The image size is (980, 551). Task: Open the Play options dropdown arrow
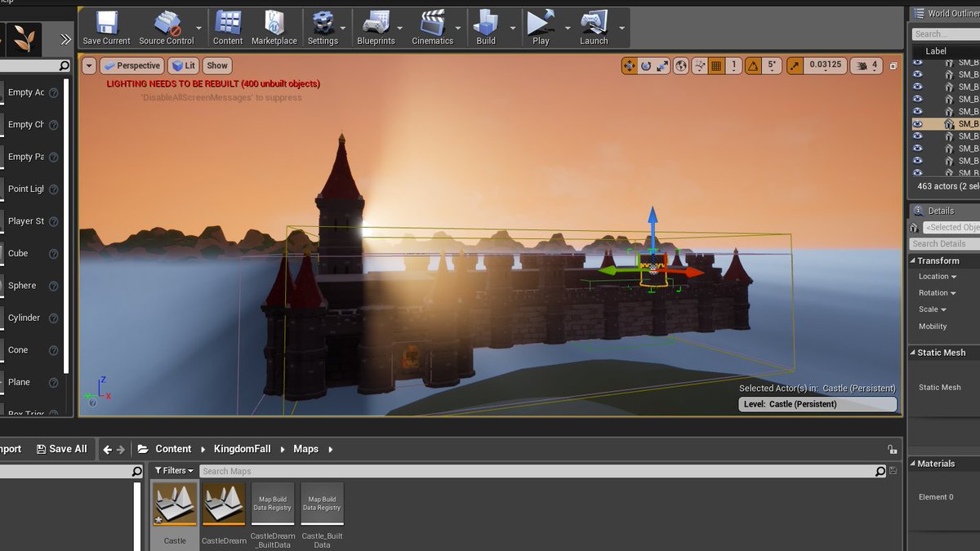568,28
